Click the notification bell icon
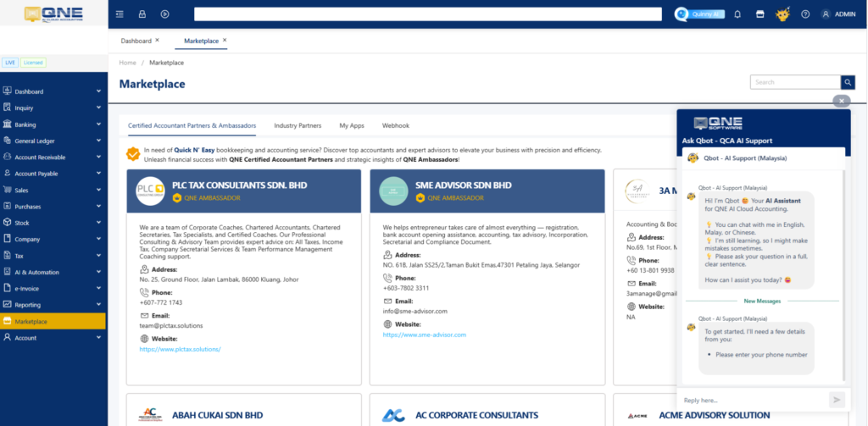 pos(737,14)
